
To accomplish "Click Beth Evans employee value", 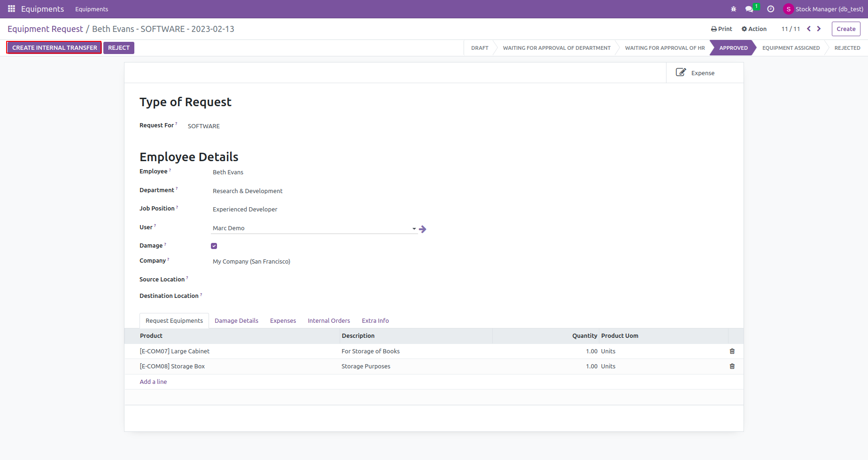I will click(x=228, y=172).
